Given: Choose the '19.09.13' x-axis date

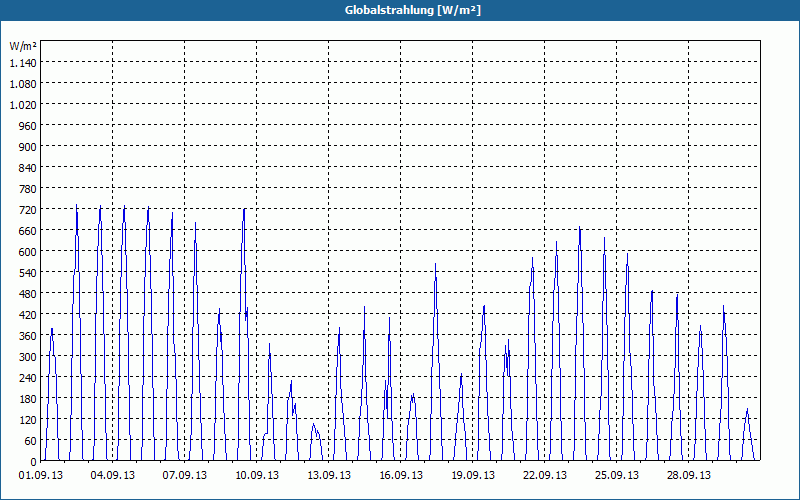Looking at the screenshot, I should (473, 476).
